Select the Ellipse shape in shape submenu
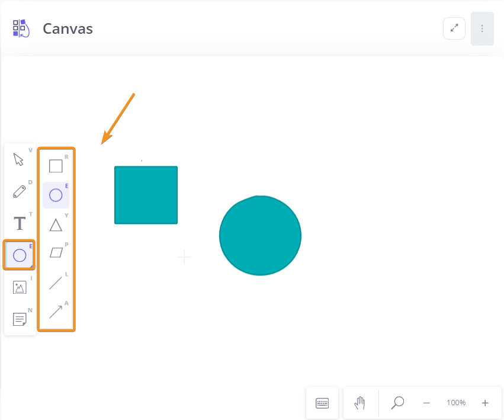 point(56,195)
